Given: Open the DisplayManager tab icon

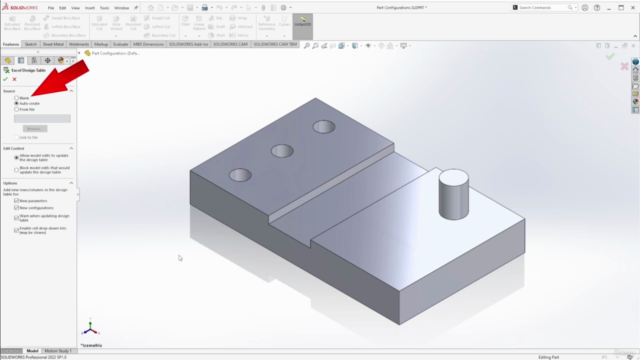Looking at the screenshot, I should (60, 60).
